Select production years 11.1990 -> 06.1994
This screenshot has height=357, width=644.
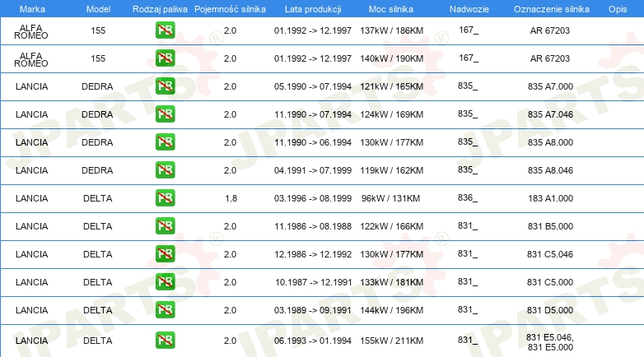313,142
